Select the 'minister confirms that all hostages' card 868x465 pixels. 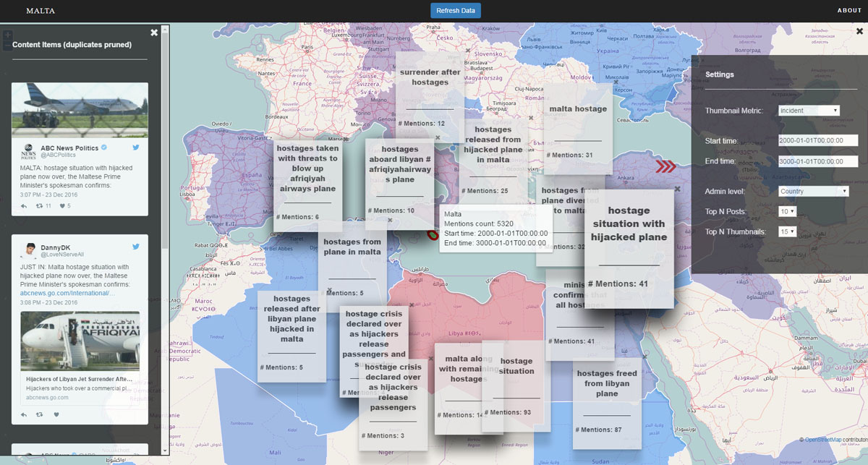[580, 315]
